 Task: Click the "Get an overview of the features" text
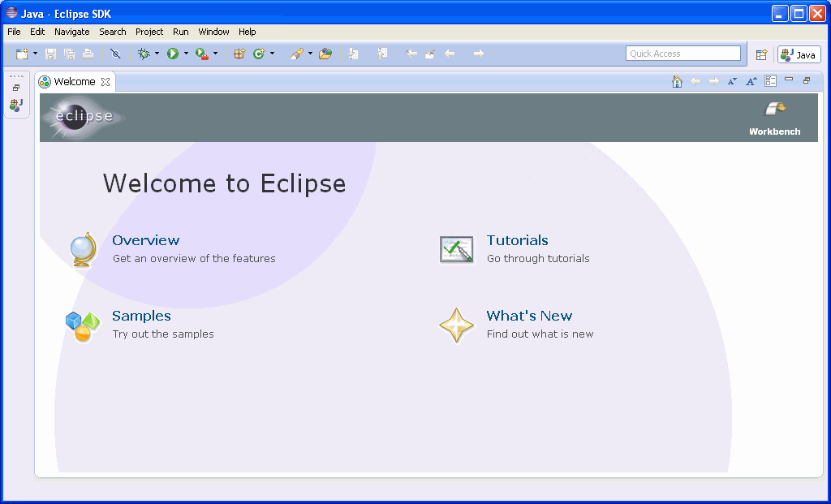[194, 259]
